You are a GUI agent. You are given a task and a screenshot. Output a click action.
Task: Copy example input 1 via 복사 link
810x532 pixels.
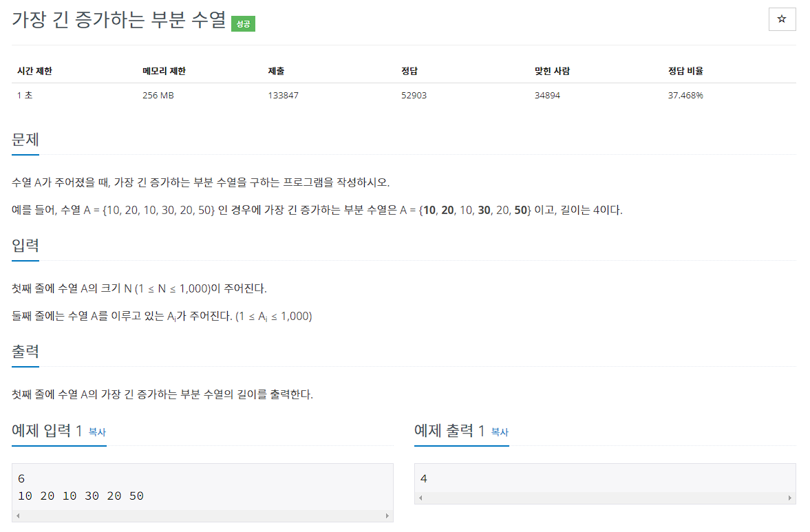point(97,432)
